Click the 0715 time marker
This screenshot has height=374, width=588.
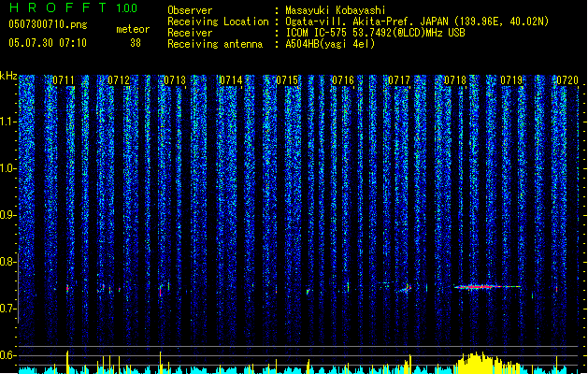(x=287, y=80)
